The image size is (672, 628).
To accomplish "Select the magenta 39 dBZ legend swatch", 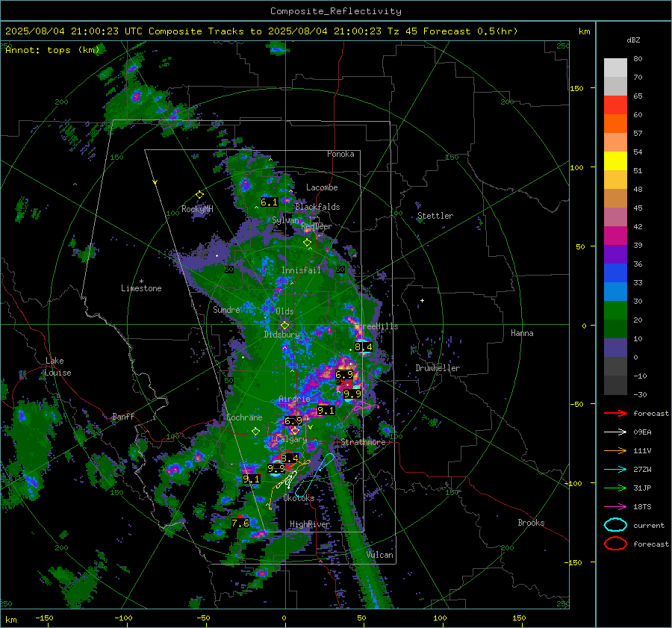I will click(x=615, y=236).
